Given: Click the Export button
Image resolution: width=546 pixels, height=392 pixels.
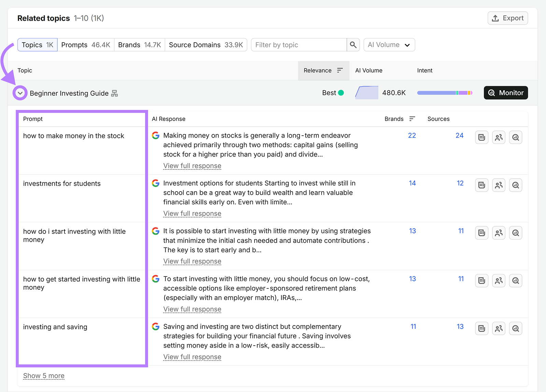Looking at the screenshot, I should pos(508,18).
